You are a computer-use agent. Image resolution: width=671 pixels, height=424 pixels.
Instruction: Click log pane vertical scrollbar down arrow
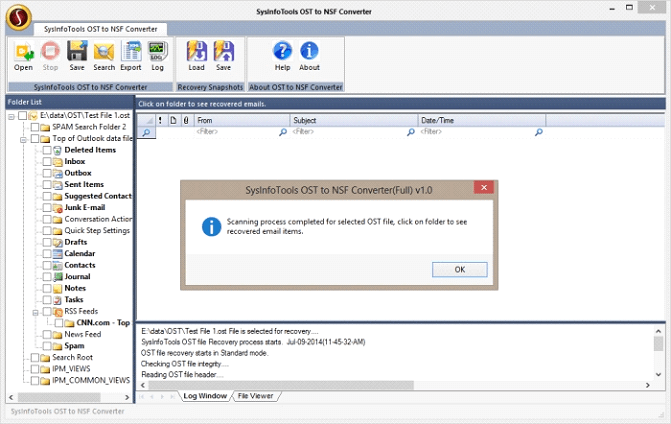click(659, 374)
